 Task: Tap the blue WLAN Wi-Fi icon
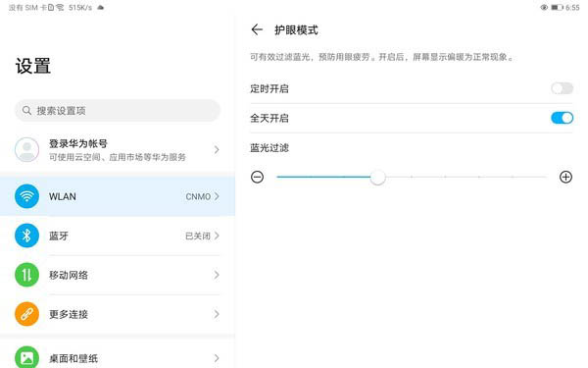point(26,196)
